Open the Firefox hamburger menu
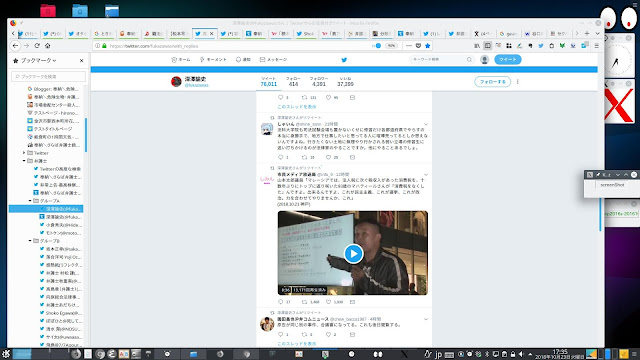The image size is (640, 360). tap(596, 46)
